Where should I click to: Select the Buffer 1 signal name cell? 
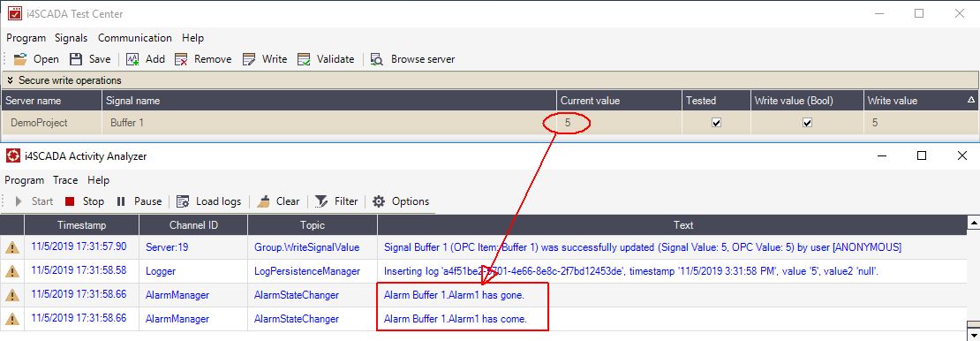pos(329,124)
